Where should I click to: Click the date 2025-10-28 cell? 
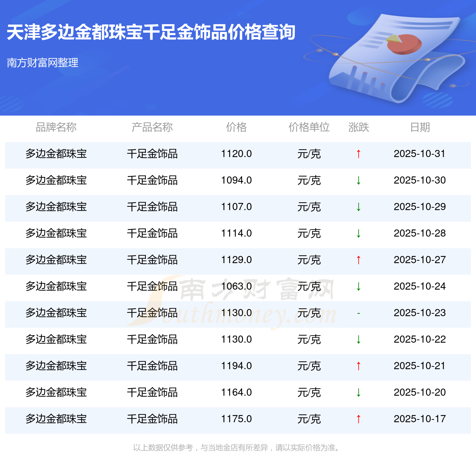pos(420,234)
